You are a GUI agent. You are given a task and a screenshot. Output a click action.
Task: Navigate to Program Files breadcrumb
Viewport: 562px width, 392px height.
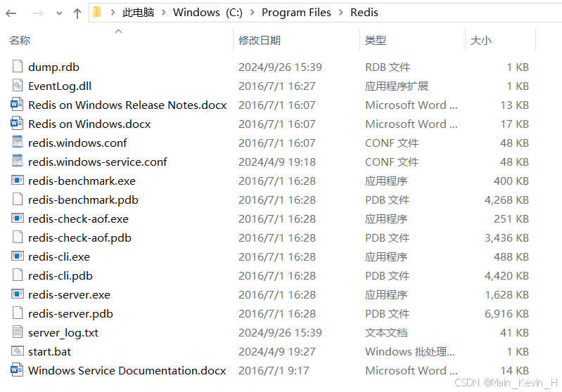[x=296, y=13]
